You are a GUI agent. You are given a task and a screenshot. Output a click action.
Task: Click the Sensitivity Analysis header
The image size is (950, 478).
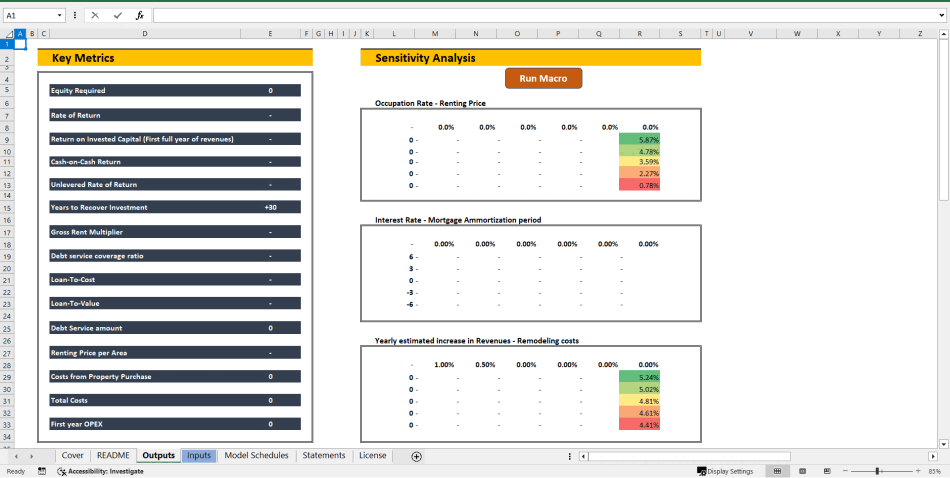tap(531, 58)
